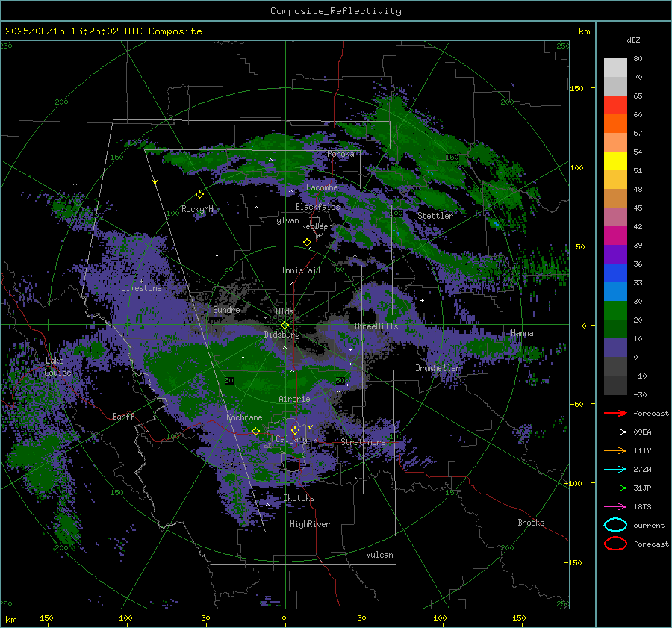Pick the slate purple 10 dBZ swatch

coord(615,348)
